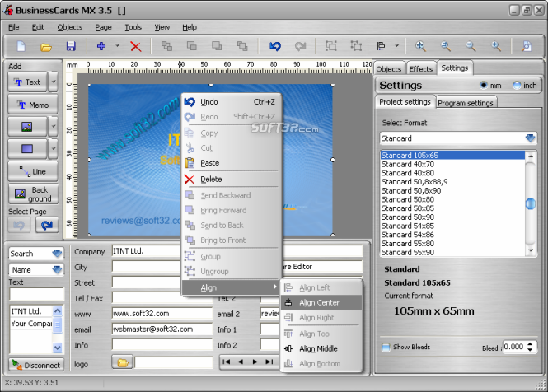Viewport: 548px width, 392px height.
Task: Go to previous page in Select Page
Action: 20,226
